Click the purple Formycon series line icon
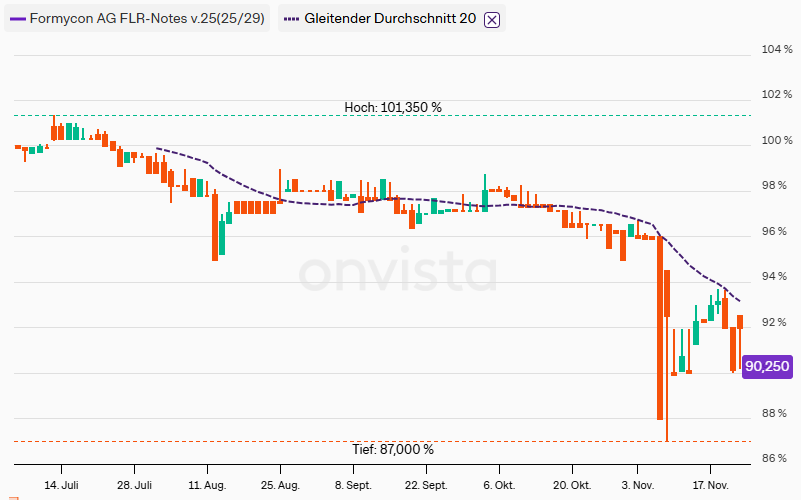The width and height of the screenshot is (801, 500). click(18, 19)
